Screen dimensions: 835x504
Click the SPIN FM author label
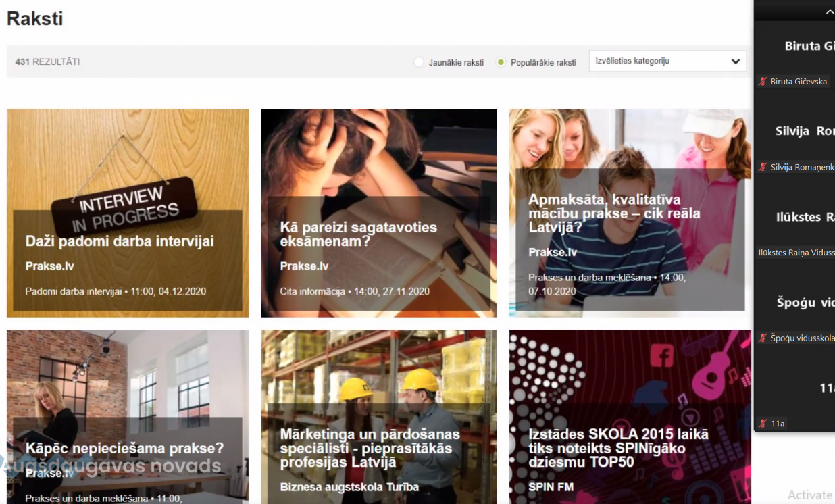click(551, 487)
